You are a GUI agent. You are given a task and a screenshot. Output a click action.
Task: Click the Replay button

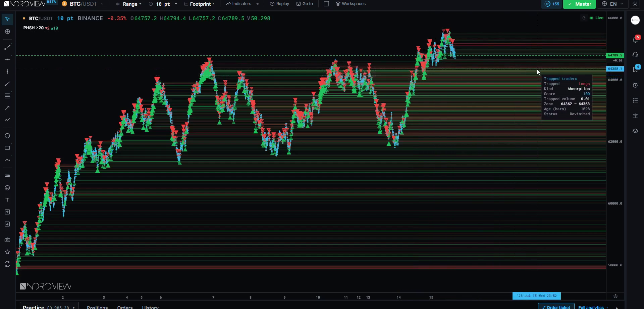[x=279, y=4]
